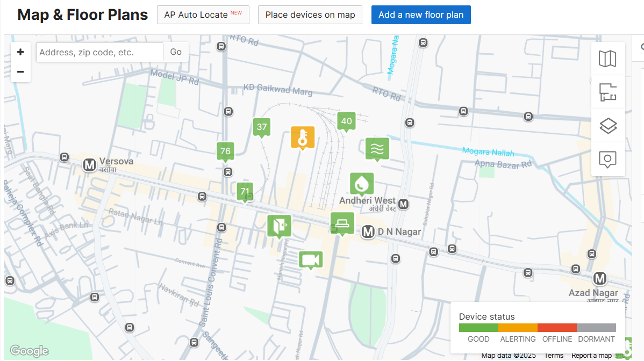This screenshot has width=644, height=361.
Task: Click the orange ALERTING status swatch
Action: click(x=518, y=328)
